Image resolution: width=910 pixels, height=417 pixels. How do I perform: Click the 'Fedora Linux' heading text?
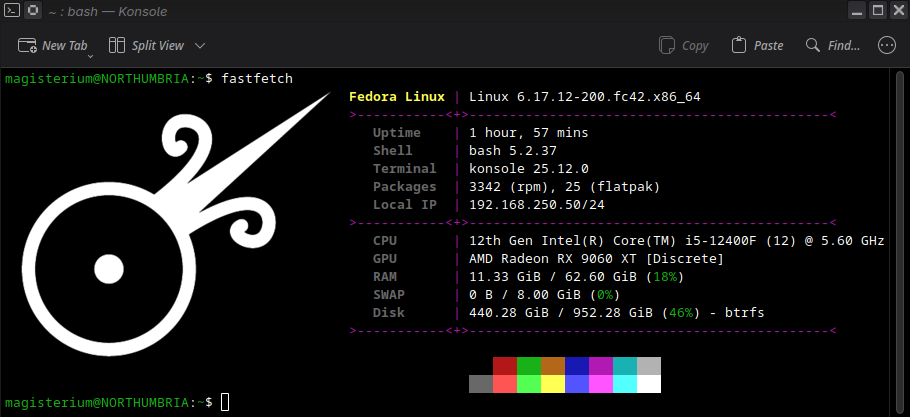point(397,97)
